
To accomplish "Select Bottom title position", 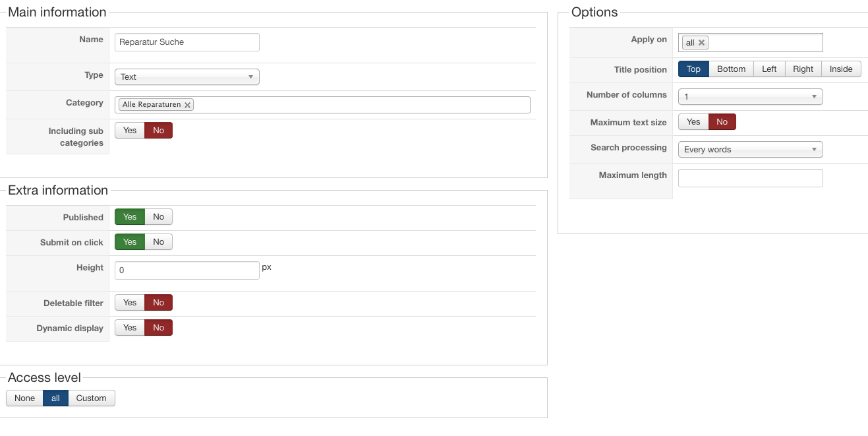I will [x=731, y=69].
